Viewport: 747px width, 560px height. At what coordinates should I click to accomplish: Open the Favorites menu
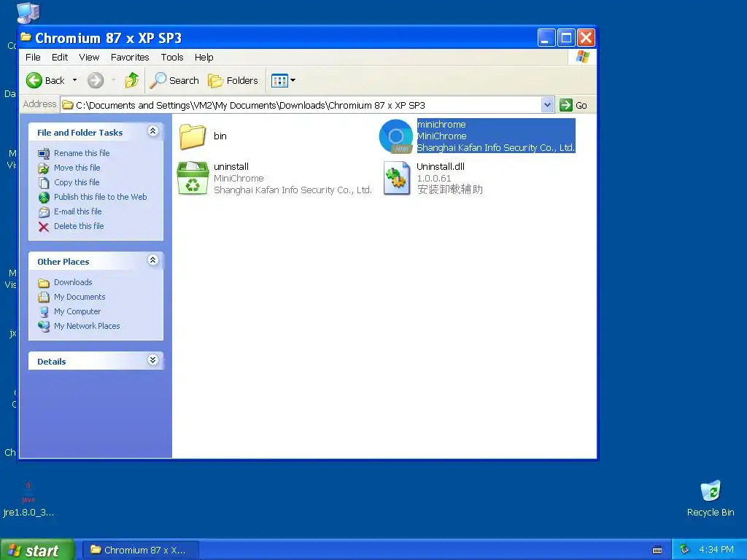pyautogui.click(x=130, y=57)
